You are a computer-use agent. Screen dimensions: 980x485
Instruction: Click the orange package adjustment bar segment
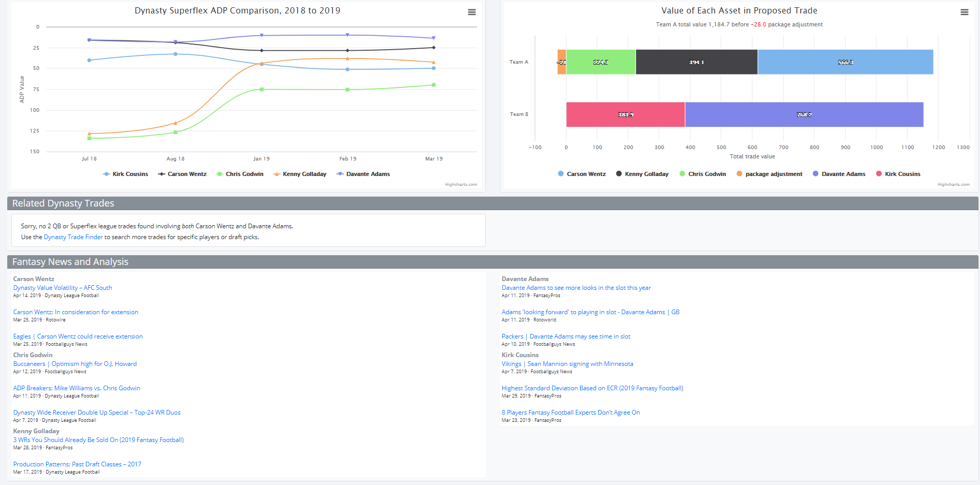pyautogui.click(x=561, y=62)
